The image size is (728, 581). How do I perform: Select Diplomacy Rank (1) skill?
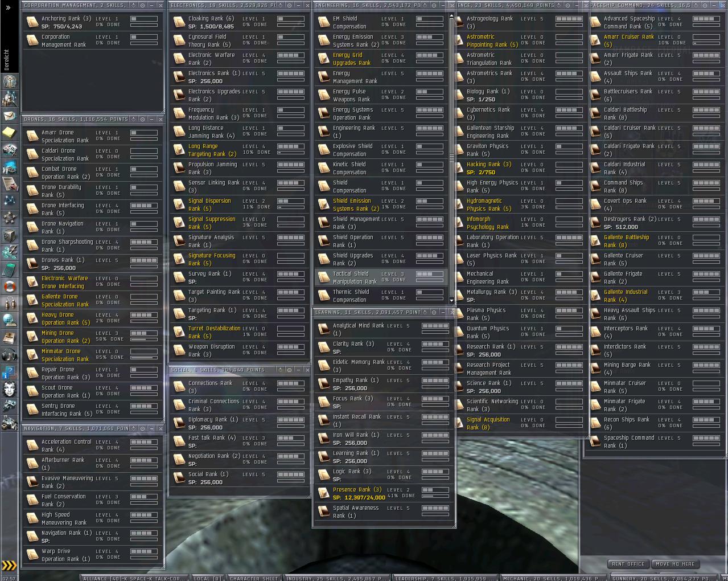(x=239, y=423)
